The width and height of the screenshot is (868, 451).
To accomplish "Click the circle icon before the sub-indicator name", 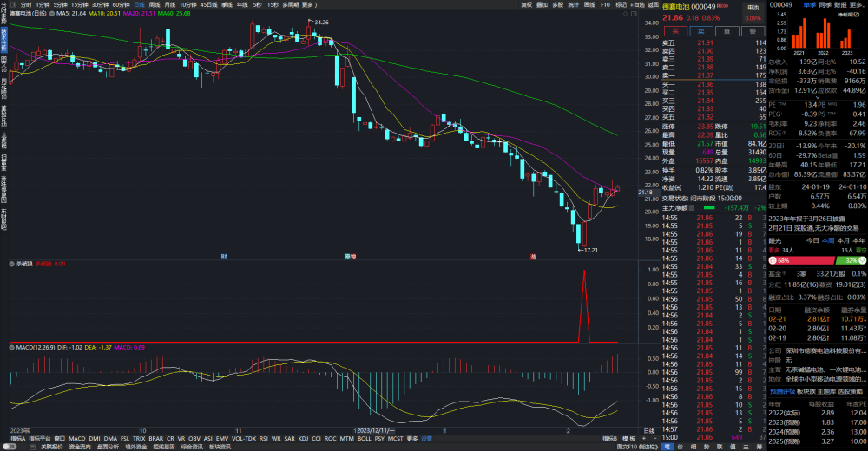I will pos(11,264).
